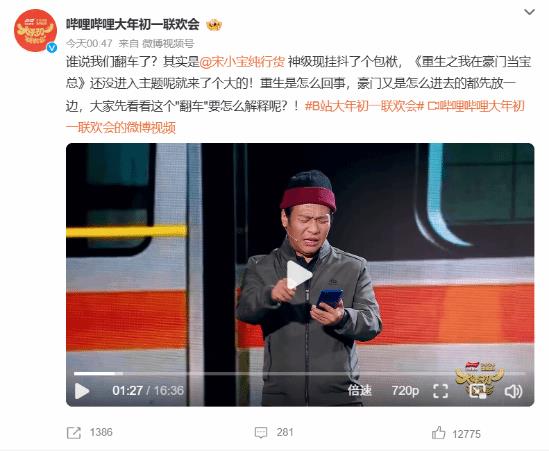The image size is (549, 451).
Task: Enter fullscreen video mode
Action: [x=440, y=391]
